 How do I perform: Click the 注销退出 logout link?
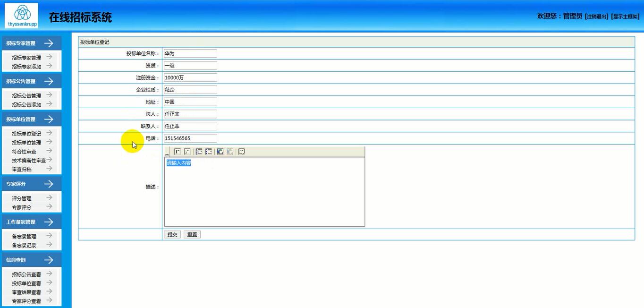[x=597, y=17]
